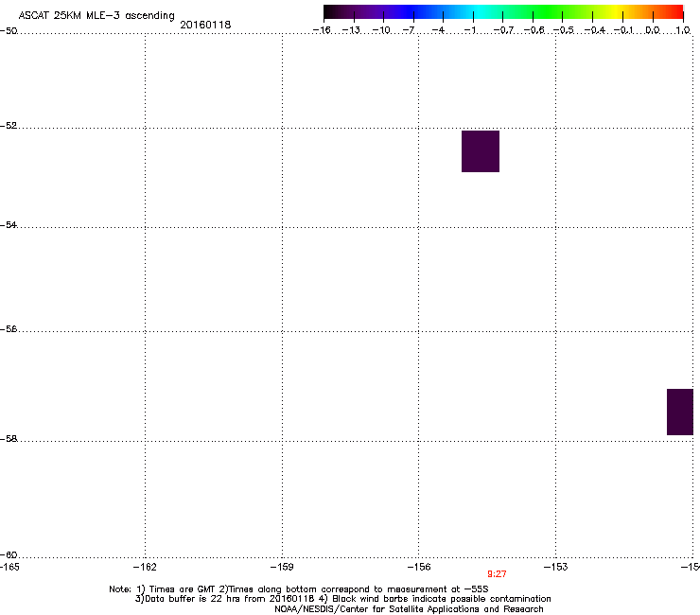The image size is (700, 615).
Task: Click the 0.0 color scale label
Action: click(653, 30)
